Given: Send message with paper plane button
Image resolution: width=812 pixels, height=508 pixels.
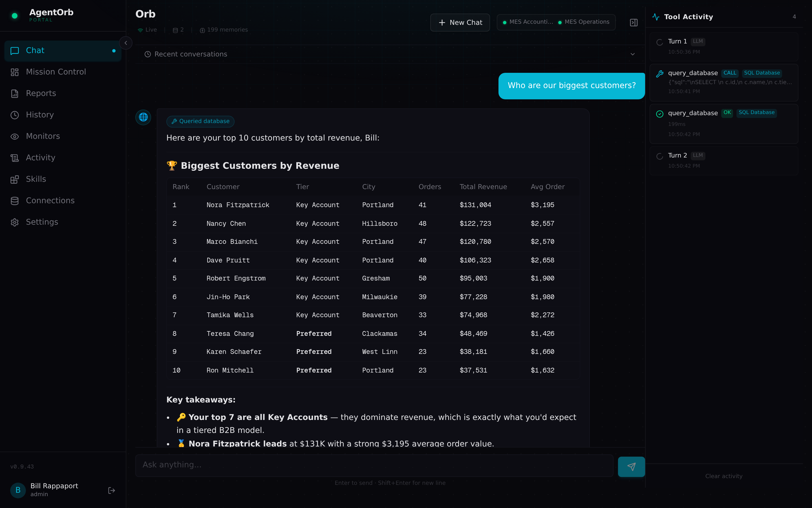Looking at the screenshot, I should point(631,466).
